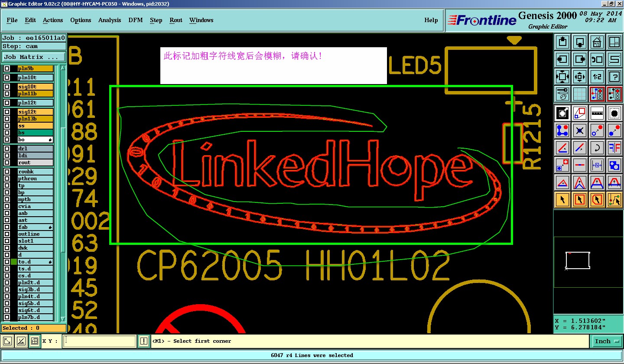
Task: Click the question mark help icon
Action: 614,77
